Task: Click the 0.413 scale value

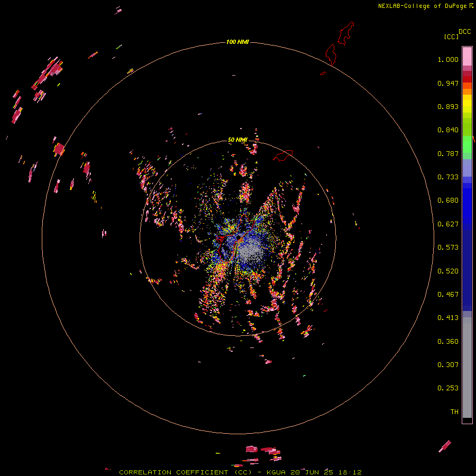Action: click(448, 318)
